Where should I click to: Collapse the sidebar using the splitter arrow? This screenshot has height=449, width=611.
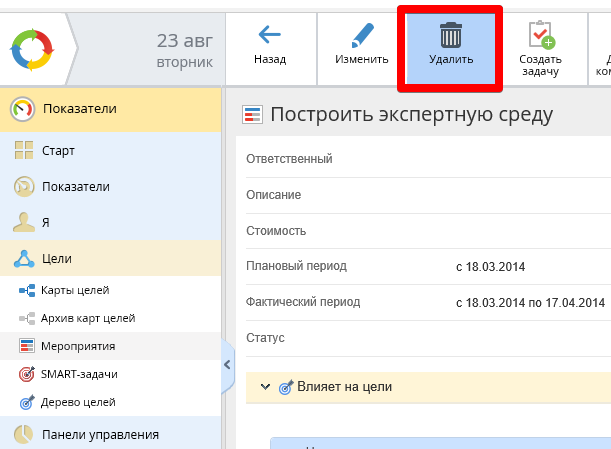click(227, 364)
